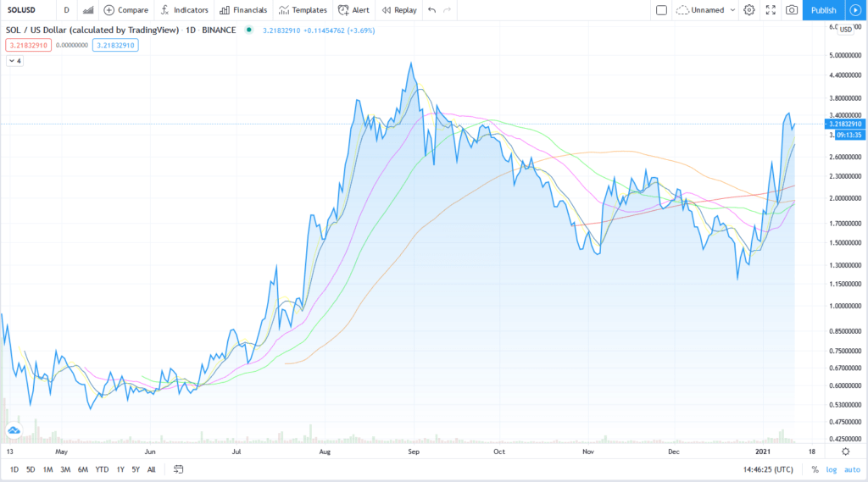868x482 pixels.
Task: Click the Publish button
Action: pyautogui.click(x=823, y=10)
